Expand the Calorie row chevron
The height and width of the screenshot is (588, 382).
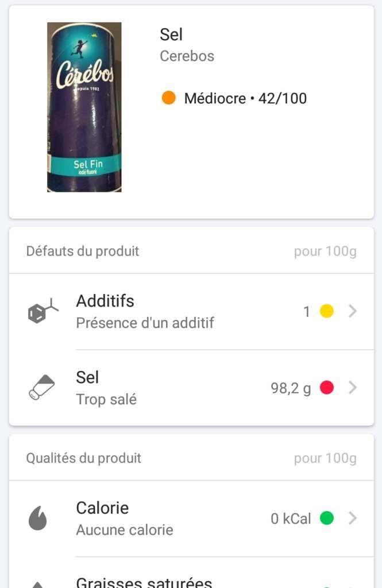click(x=352, y=518)
